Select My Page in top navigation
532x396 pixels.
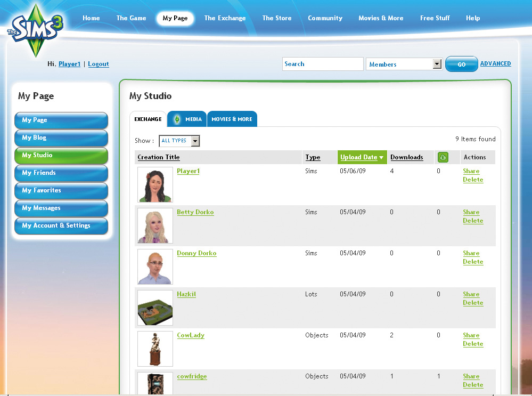175,18
